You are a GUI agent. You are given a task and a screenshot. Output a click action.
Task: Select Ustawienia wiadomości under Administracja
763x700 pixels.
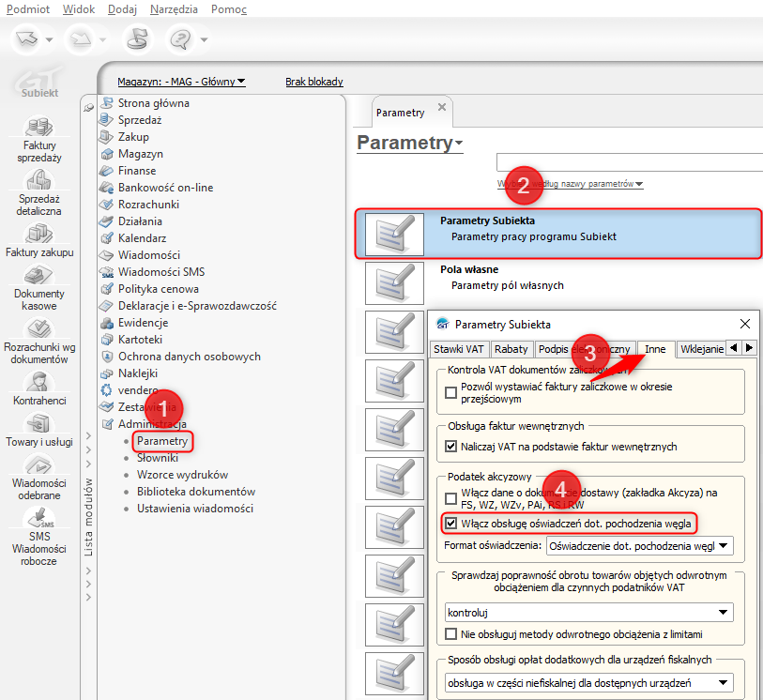pyautogui.click(x=195, y=509)
